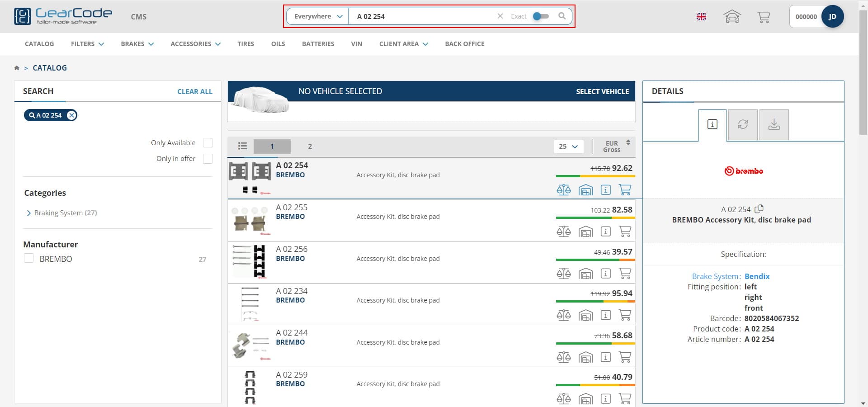The image size is (868, 407).
Task: Open the shopping cart in header
Action: pyautogui.click(x=764, y=17)
